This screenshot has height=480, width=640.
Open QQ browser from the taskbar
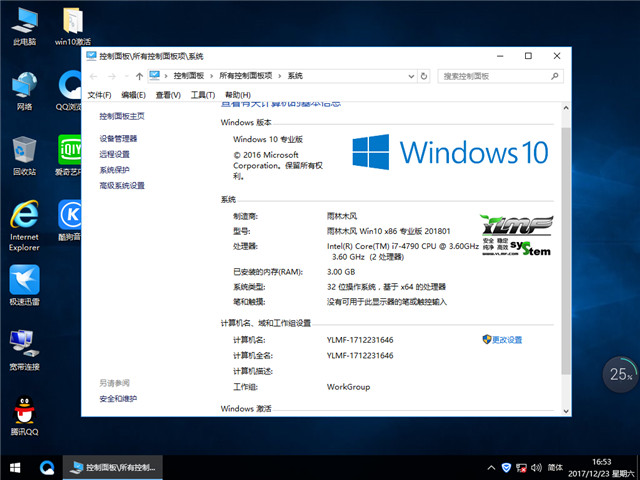coord(47,468)
